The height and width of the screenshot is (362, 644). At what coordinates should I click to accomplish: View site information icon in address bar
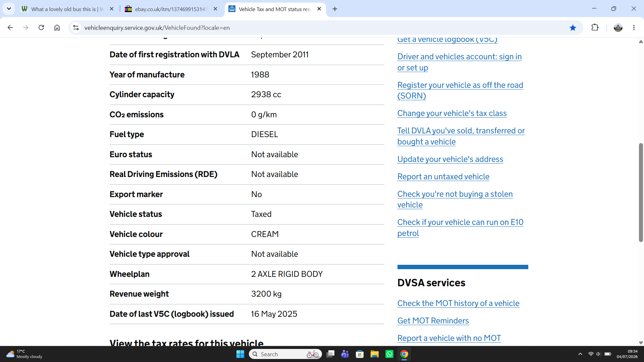pyautogui.click(x=76, y=27)
